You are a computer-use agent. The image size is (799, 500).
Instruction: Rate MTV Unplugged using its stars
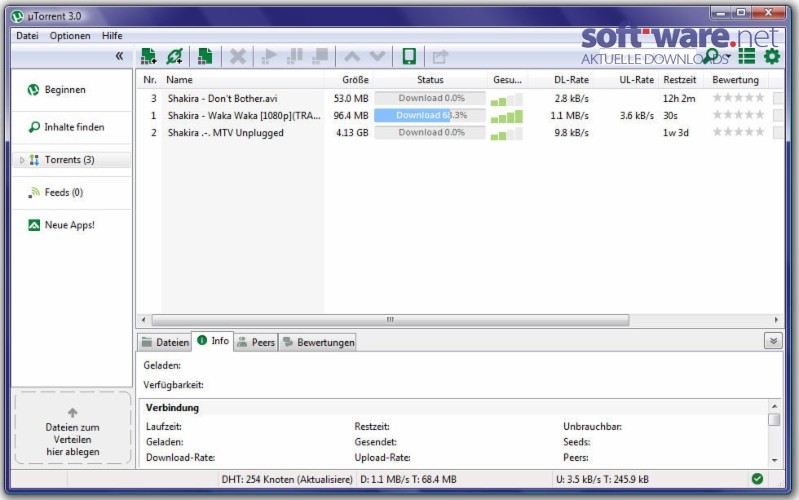[x=738, y=132]
